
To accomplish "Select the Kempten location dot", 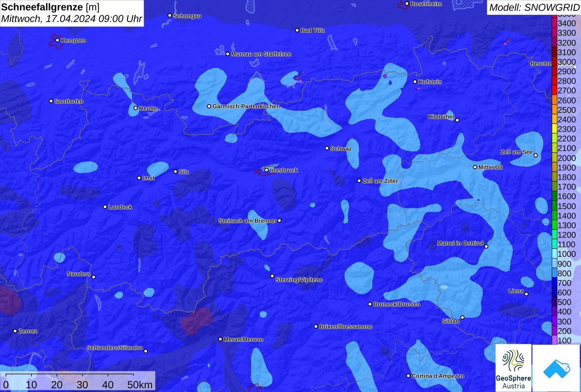I will coord(57,40).
